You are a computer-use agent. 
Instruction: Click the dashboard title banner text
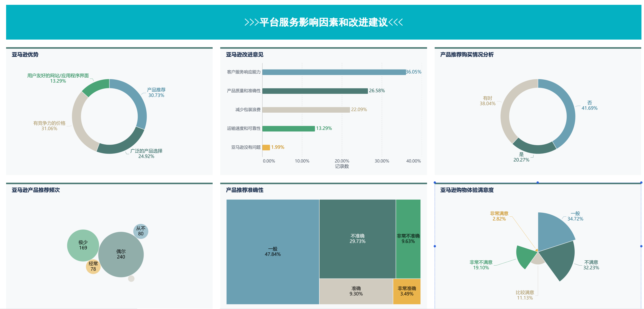pos(323,22)
